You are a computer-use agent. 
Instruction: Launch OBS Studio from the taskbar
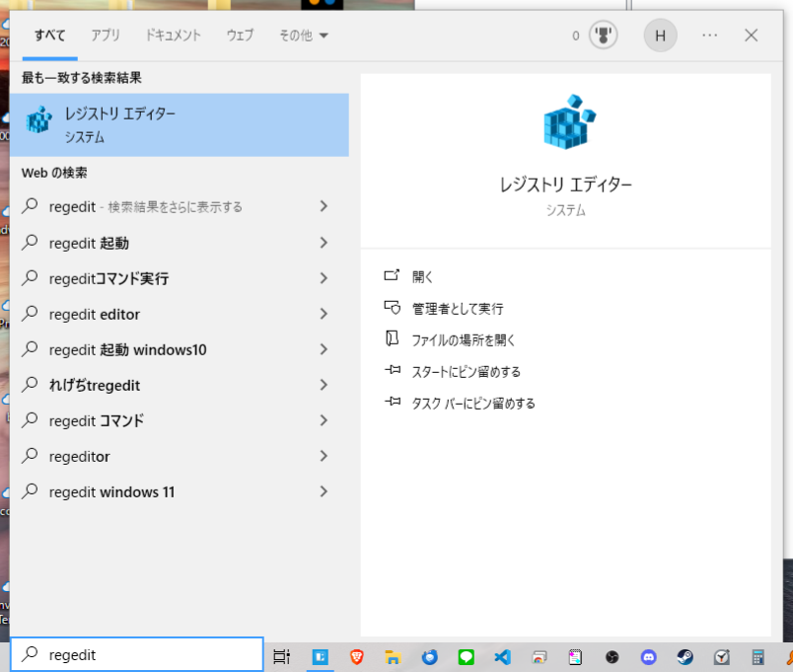point(612,657)
